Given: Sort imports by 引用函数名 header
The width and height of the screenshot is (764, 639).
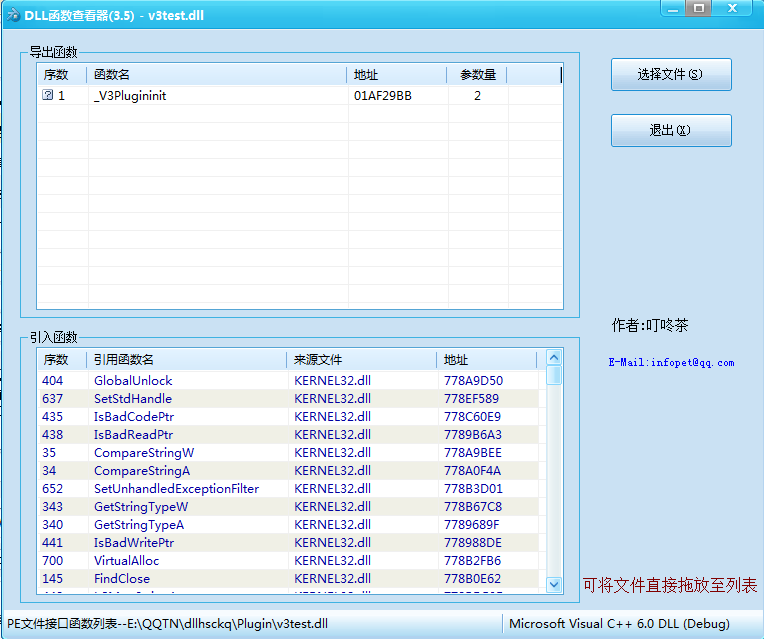Looking at the screenshot, I should click(187, 360).
